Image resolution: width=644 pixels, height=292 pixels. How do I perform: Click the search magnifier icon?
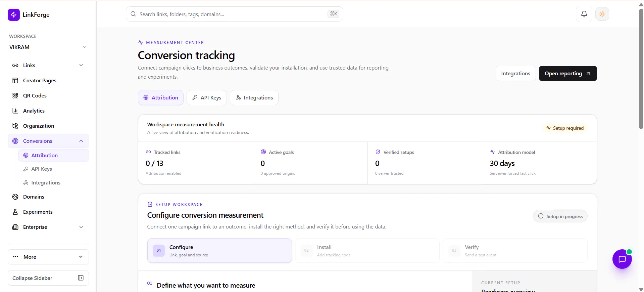click(x=133, y=14)
